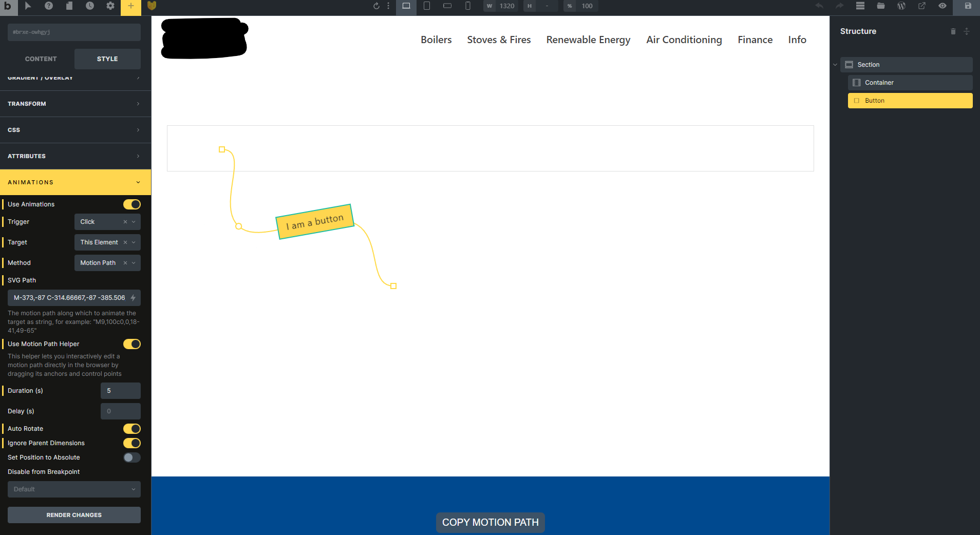Click the Structure expand-all arrows icon
Image resolution: width=980 pixels, height=535 pixels.
tap(967, 31)
